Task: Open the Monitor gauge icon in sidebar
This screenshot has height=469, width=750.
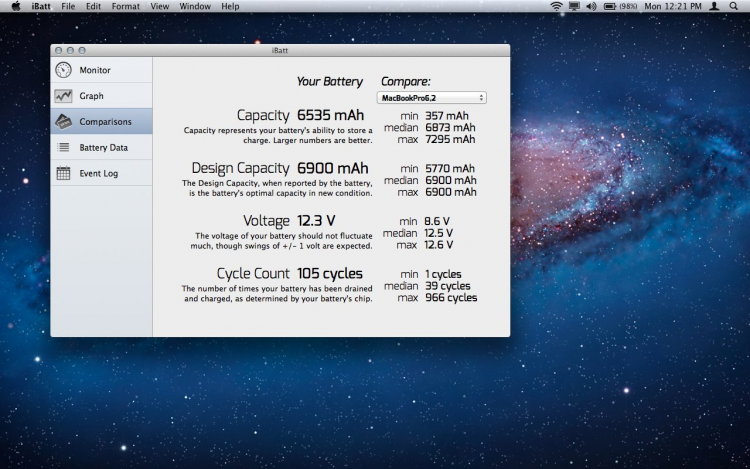Action: [63, 70]
